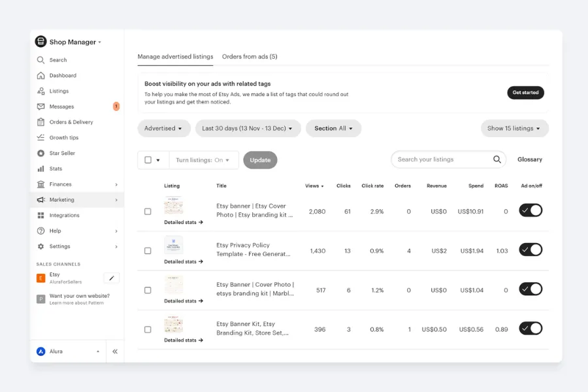Open the Turn listings On dropdown
This screenshot has width=588, height=392.
click(x=204, y=160)
